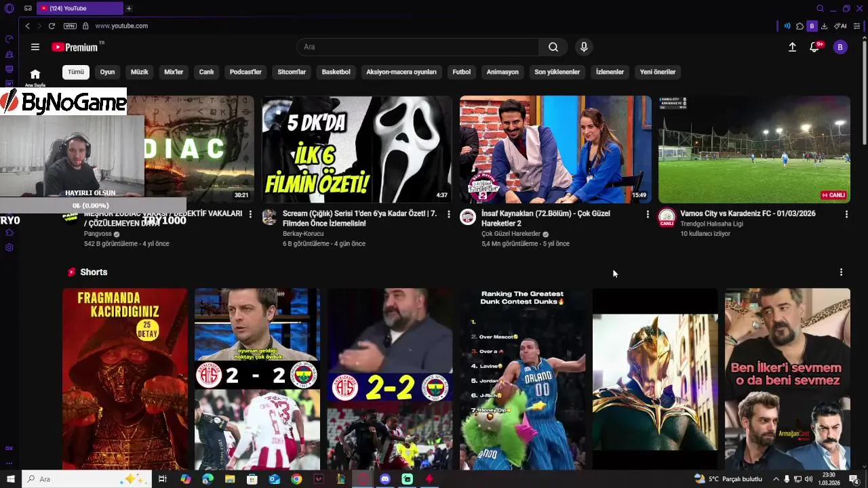Open Vamos City vs Karadeniz FC title
This screenshot has height=488, width=868.
point(748,213)
